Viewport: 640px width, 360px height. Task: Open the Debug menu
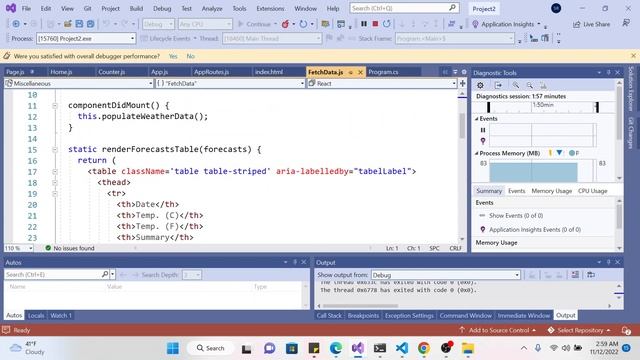pos(162,8)
